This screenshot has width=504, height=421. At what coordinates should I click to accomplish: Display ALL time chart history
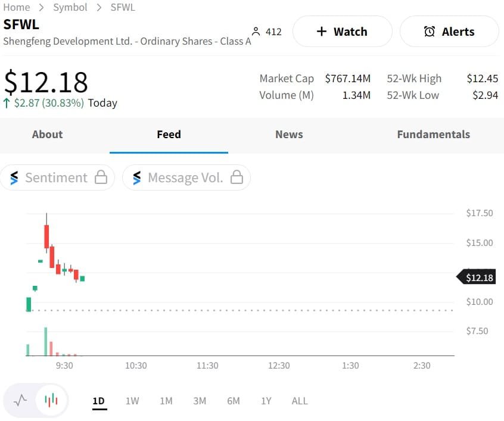300,401
